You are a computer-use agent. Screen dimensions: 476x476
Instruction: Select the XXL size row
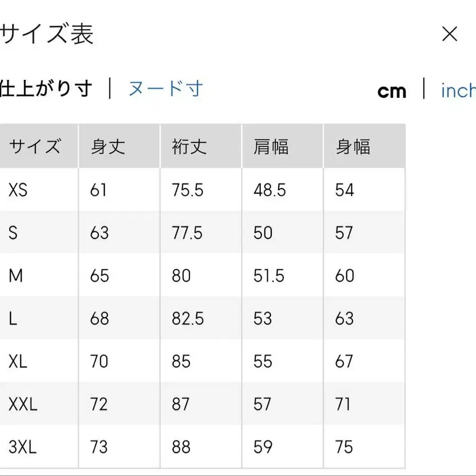[23, 404]
